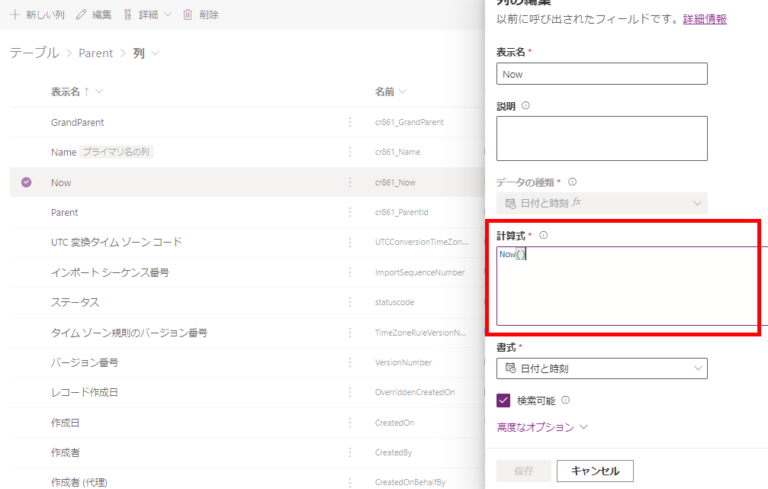The height and width of the screenshot is (489, 768).
Task: Click the キャンセル button
Action: 595,471
